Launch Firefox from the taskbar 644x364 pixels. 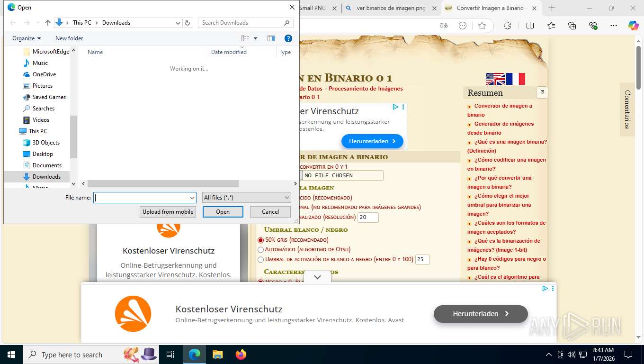[x=241, y=355]
